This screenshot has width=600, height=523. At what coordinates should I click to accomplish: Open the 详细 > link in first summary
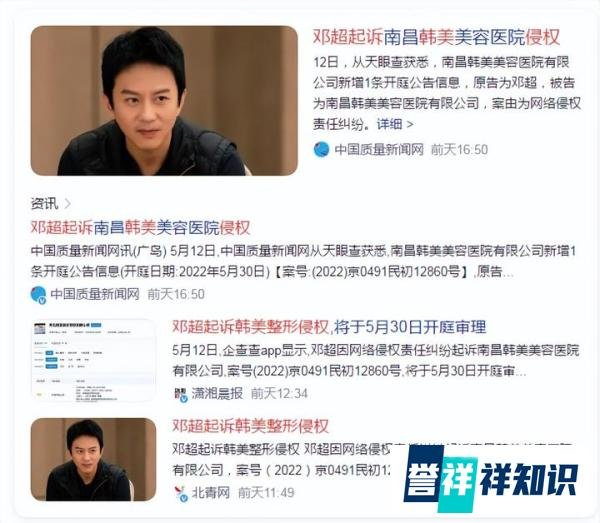[x=395, y=124]
